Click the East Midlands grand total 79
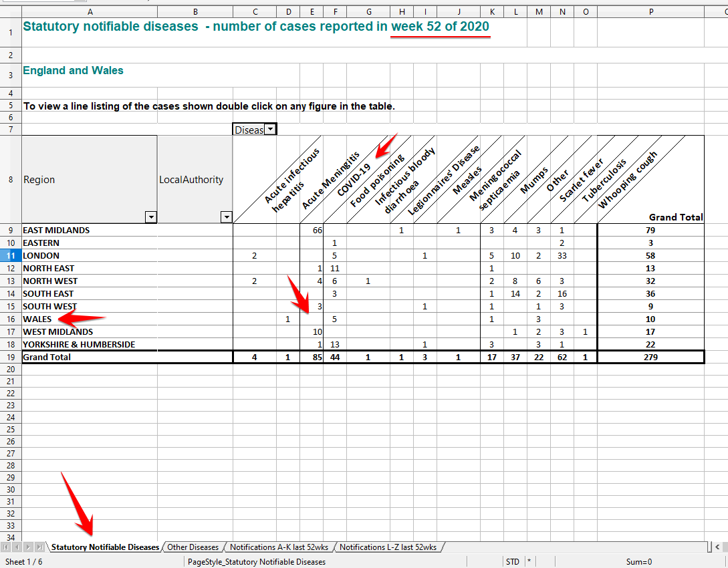Viewport: 728px width, 568px height. (650, 230)
